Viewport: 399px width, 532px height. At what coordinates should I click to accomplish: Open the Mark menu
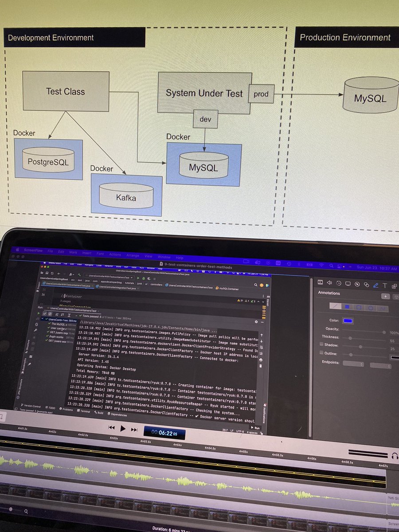click(73, 252)
